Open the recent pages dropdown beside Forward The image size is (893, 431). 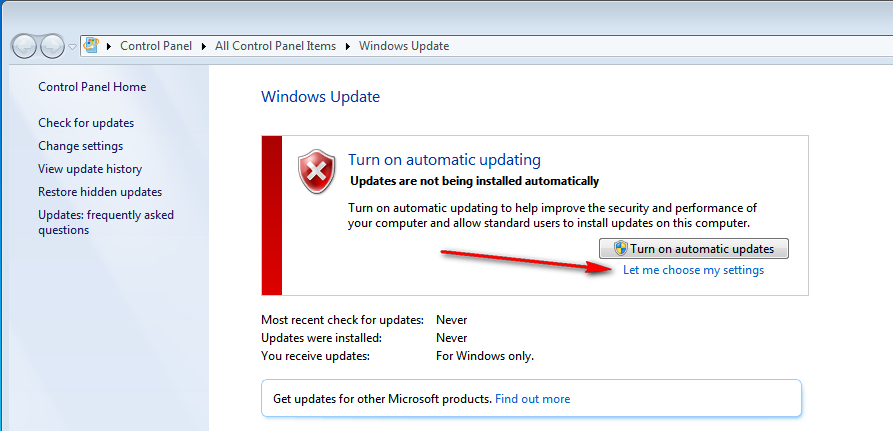[x=72, y=47]
